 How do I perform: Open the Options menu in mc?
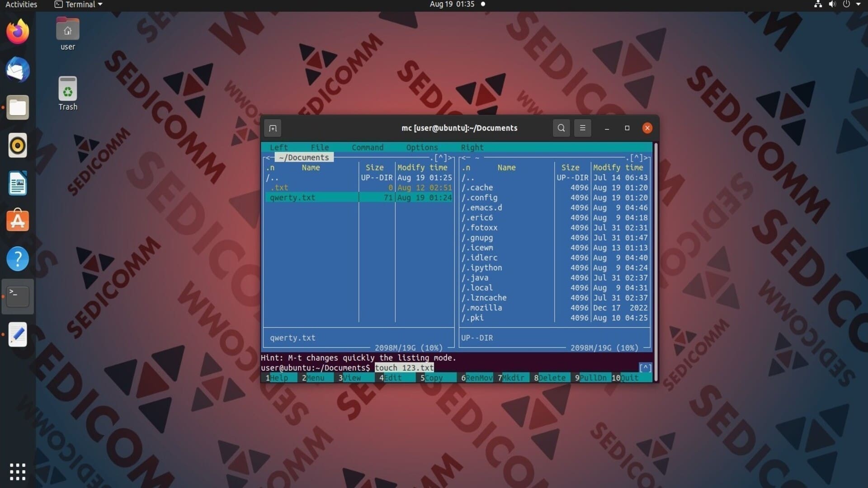click(x=422, y=147)
